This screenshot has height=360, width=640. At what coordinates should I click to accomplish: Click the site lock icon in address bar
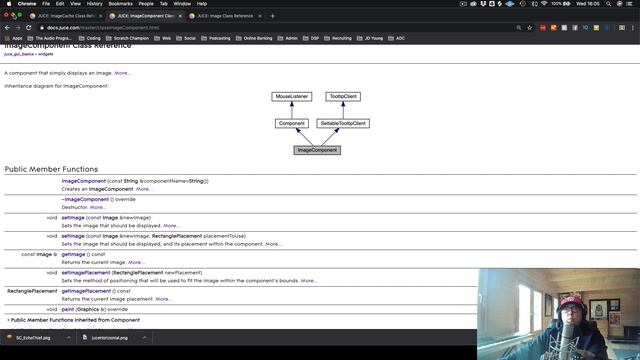click(42, 28)
